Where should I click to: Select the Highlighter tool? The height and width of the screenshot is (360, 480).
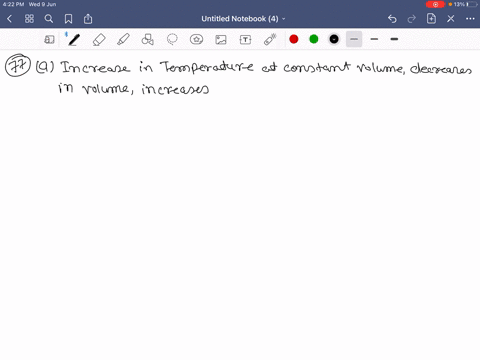pos(123,39)
